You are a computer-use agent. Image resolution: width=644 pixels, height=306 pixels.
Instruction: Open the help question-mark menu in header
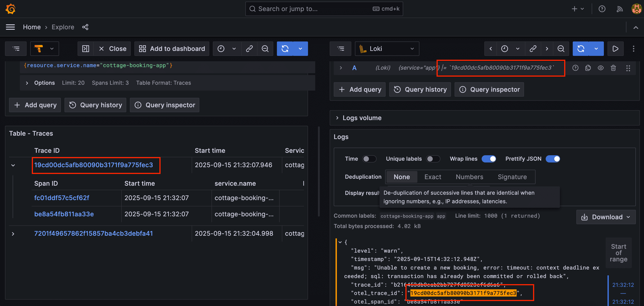(x=602, y=9)
